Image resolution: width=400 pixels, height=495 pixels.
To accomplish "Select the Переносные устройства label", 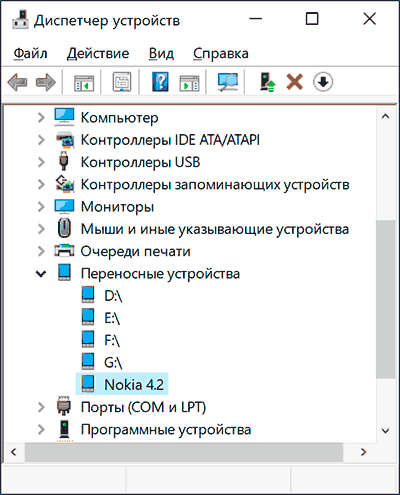I will pyautogui.click(x=160, y=274).
